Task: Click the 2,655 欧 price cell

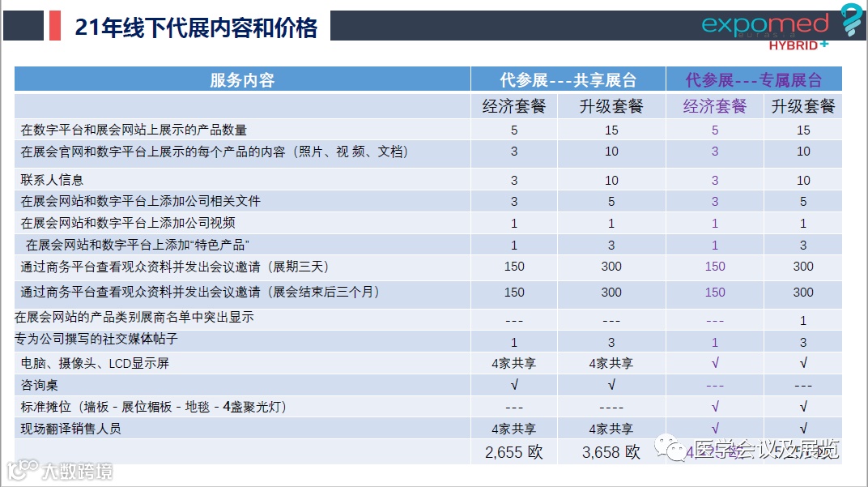Action: (x=513, y=452)
